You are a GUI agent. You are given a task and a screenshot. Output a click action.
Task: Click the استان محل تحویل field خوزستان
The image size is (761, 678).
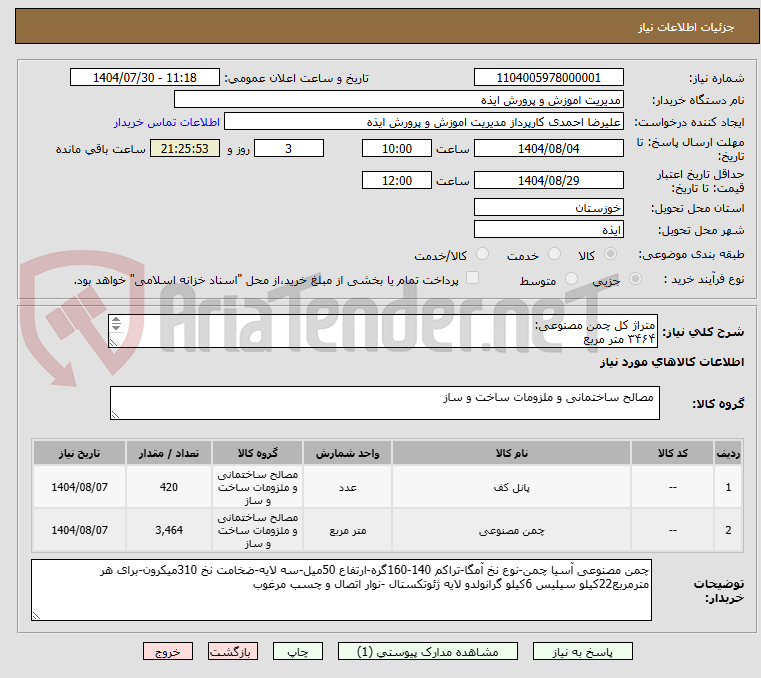point(548,207)
